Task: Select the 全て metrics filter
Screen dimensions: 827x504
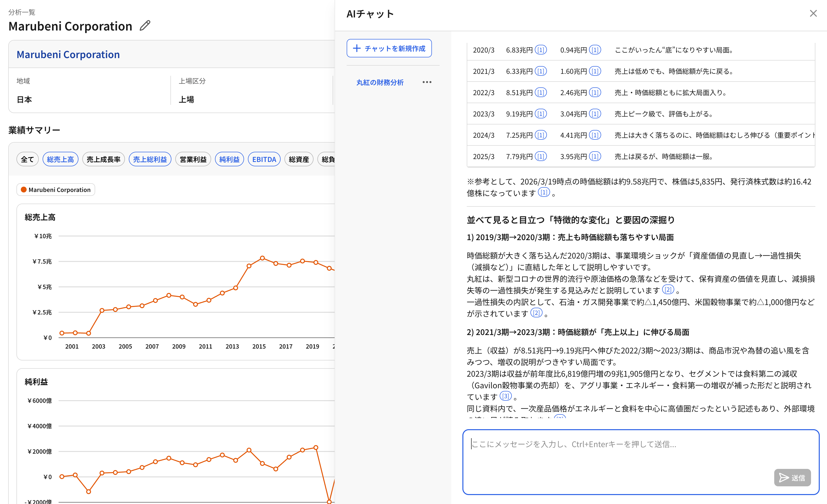Action: 27,159
